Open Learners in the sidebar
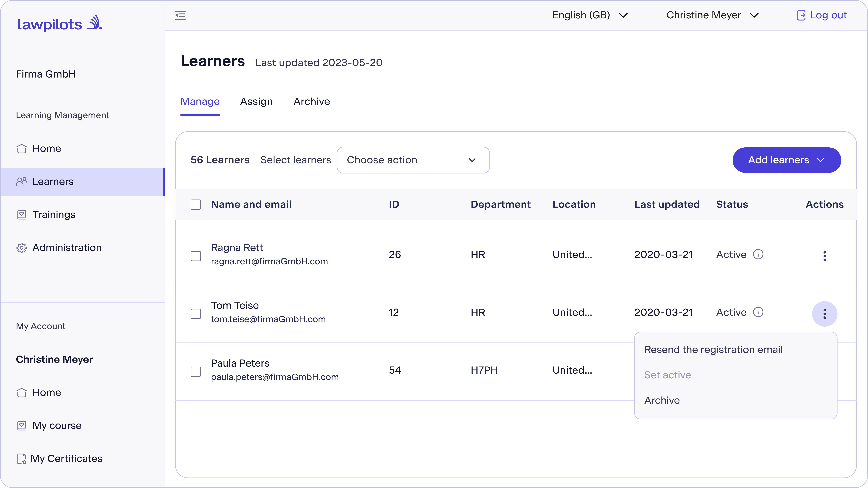 (x=83, y=182)
